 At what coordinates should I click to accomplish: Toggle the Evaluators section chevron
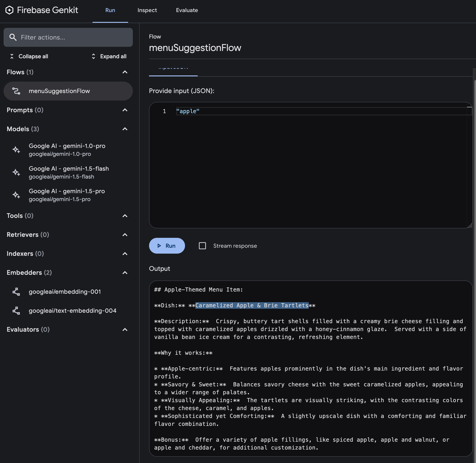tap(125, 329)
